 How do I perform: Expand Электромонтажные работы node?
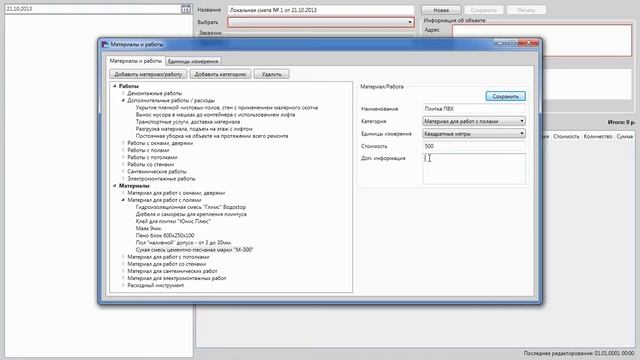click(123, 179)
